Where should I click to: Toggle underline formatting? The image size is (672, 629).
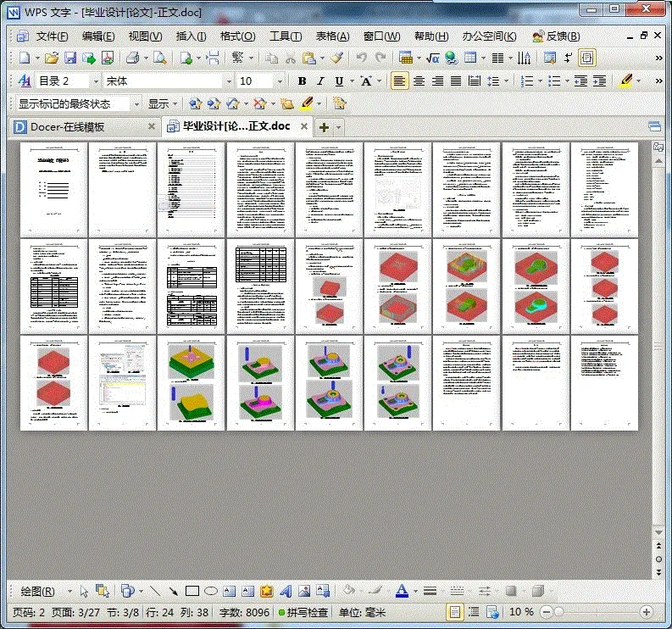(x=339, y=81)
